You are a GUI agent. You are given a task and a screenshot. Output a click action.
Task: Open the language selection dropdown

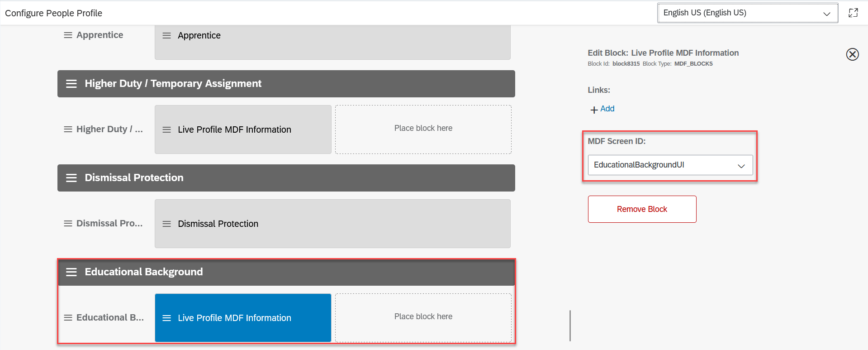tap(747, 13)
